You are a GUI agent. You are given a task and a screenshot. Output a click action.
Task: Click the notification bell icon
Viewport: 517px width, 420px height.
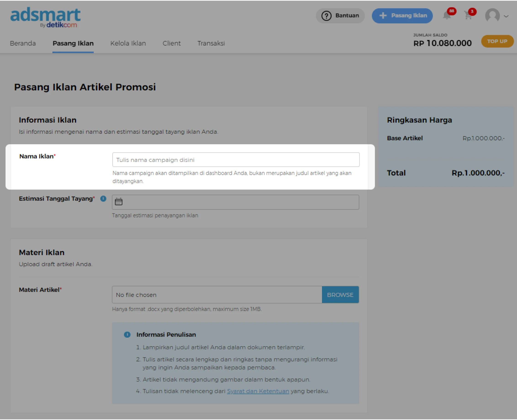[x=447, y=16]
